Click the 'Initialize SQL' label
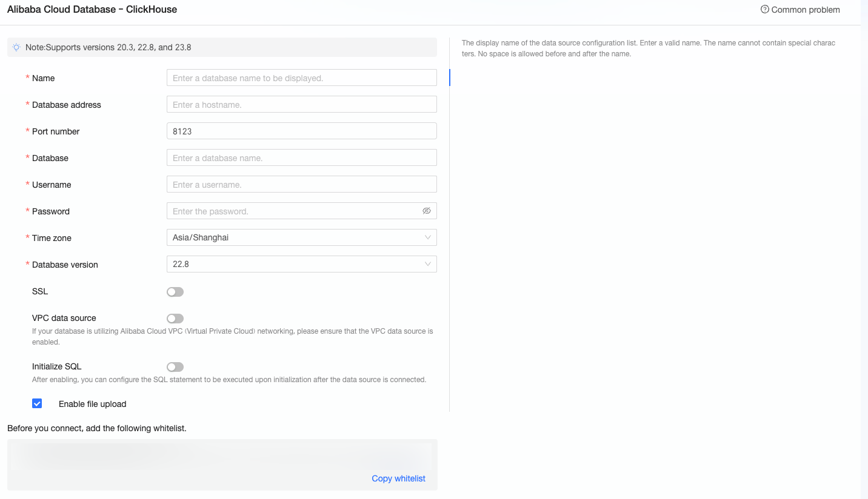The image size is (868, 499). pos(56,366)
